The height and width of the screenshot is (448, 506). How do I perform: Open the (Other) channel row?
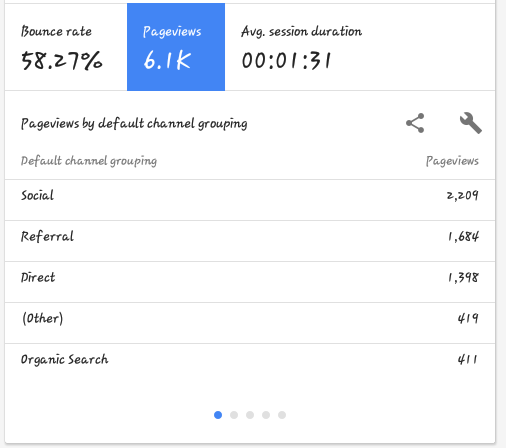pos(250,323)
